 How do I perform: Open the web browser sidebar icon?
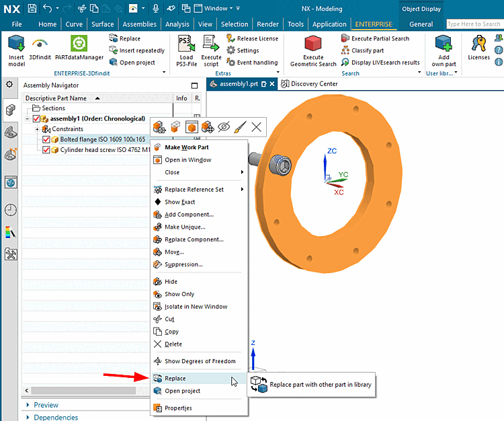(x=11, y=182)
